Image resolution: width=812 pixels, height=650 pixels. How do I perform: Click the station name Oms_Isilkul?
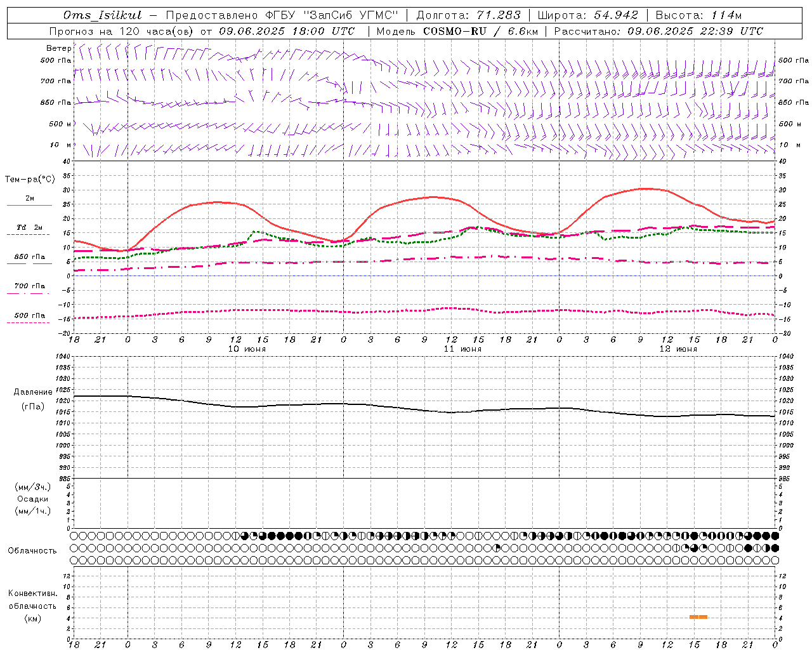coord(103,15)
